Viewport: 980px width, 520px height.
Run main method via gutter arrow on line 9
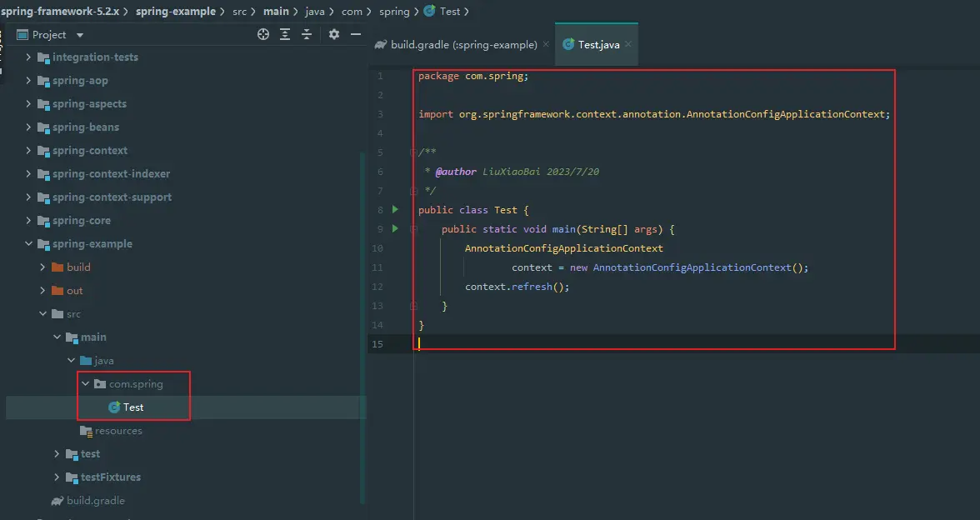click(x=395, y=229)
